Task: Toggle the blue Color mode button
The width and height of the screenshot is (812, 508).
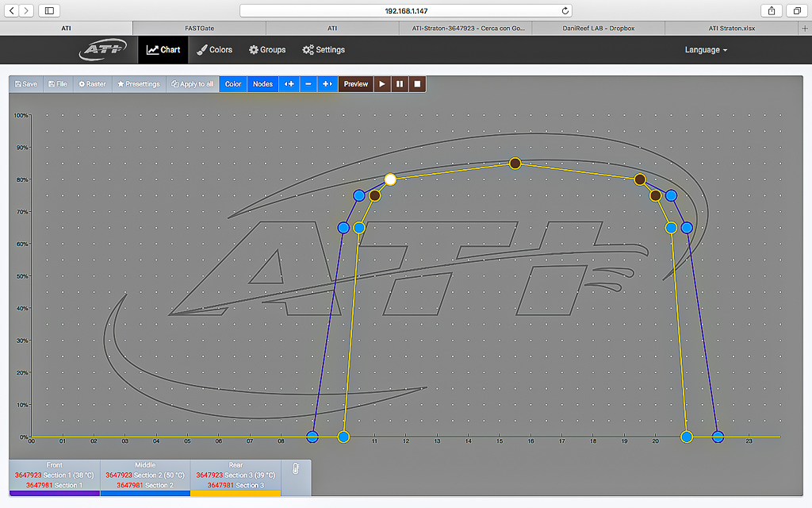Action: [233, 84]
